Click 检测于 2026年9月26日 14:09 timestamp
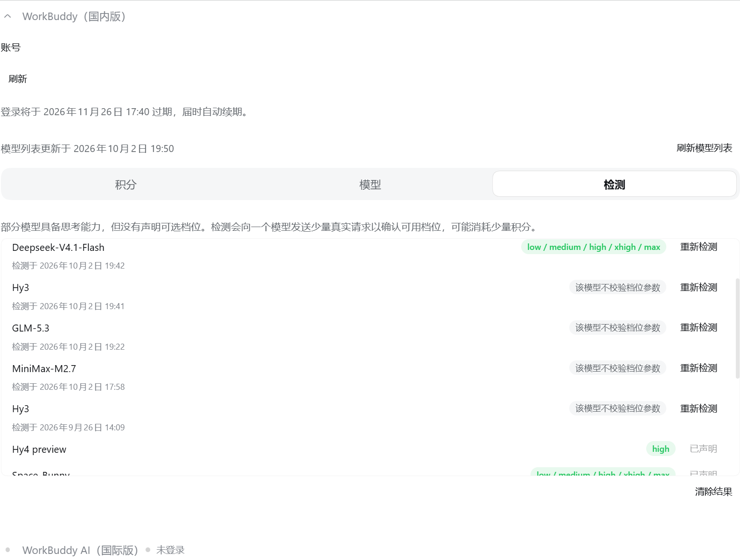Image resolution: width=740 pixels, height=560 pixels. [x=68, y=428]
